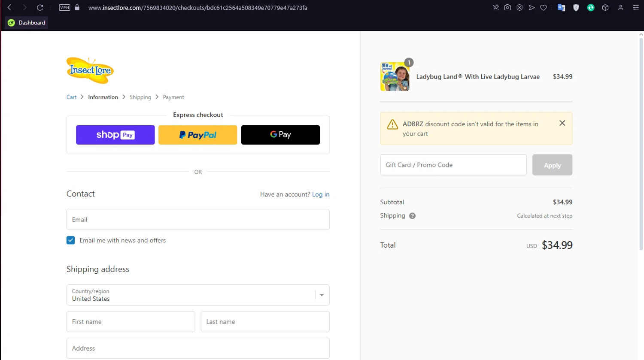This screenshot has height=360, width=644.
Task: Click the shield extension icon
Action: (x=576, y=8)
